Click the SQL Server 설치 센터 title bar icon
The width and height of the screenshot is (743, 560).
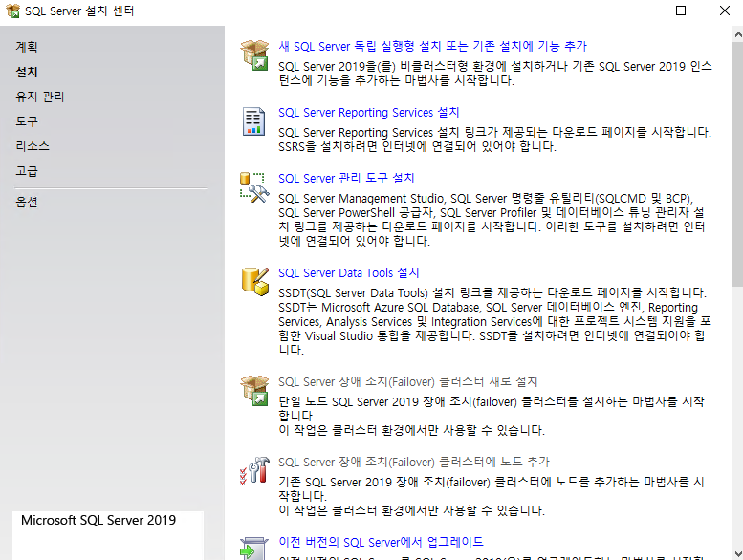[x=12, y=11]
